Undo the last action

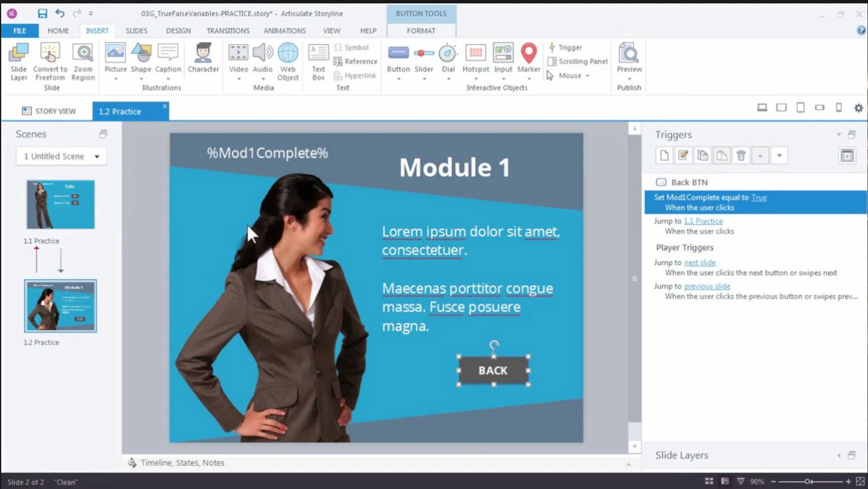click(59, 14)
